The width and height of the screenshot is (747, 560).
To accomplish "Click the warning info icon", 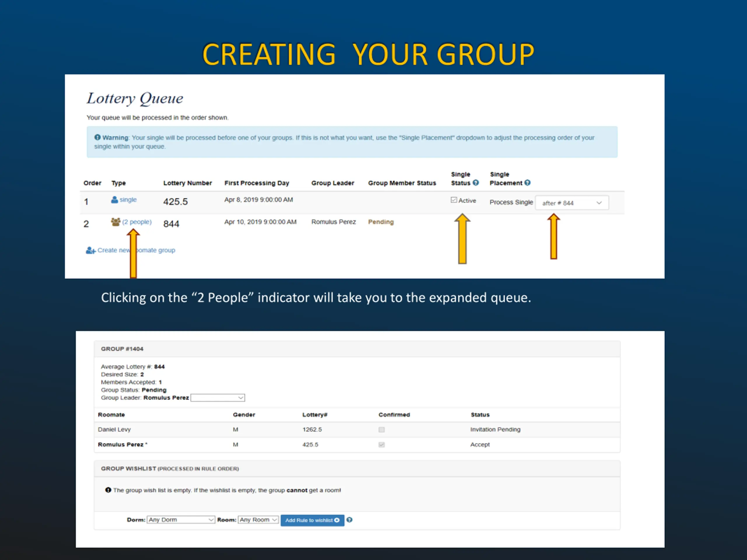I will tap(97, 137).
